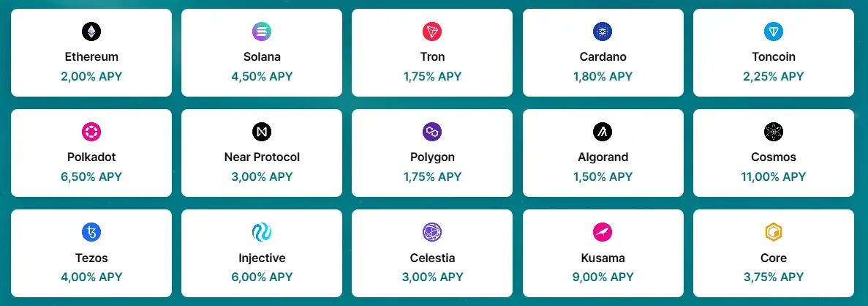Click the Ethereum diamond logo icon
The height and width of the screenshot is (306, 868).
[91, 31]
